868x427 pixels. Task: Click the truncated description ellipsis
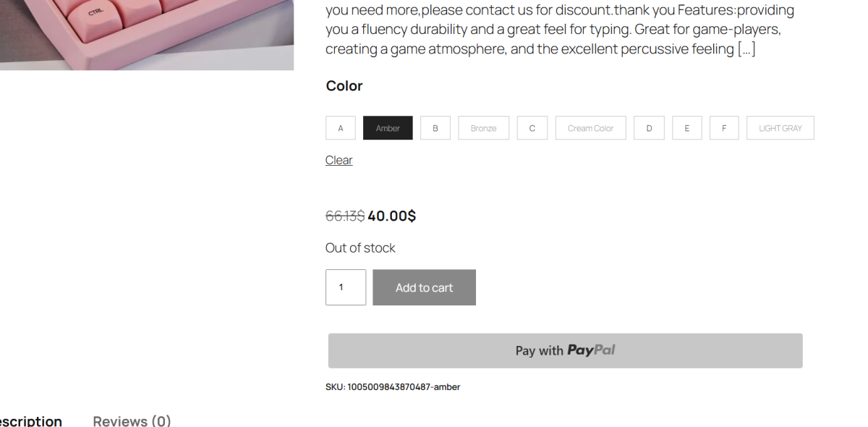[x=746, y=49]
